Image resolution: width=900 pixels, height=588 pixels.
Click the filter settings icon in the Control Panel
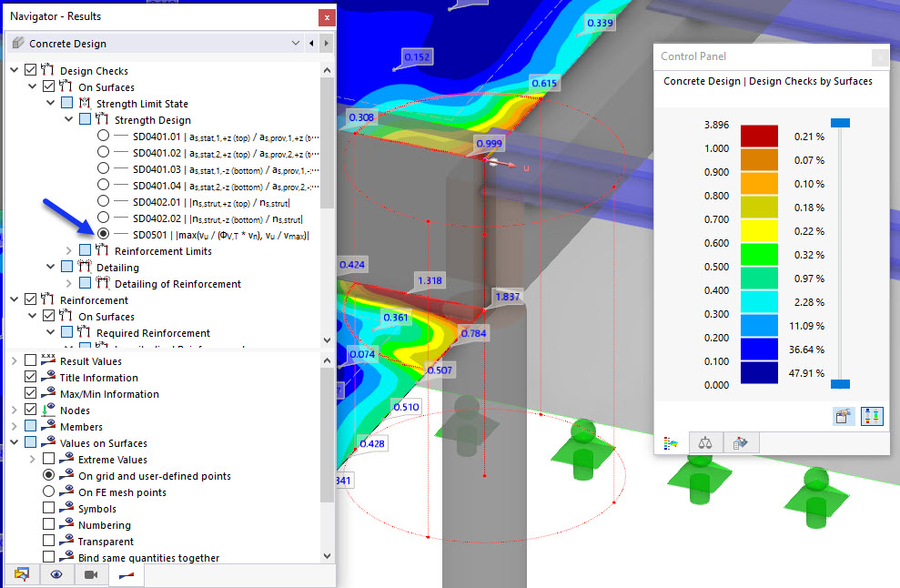click(x=741, y=441)
